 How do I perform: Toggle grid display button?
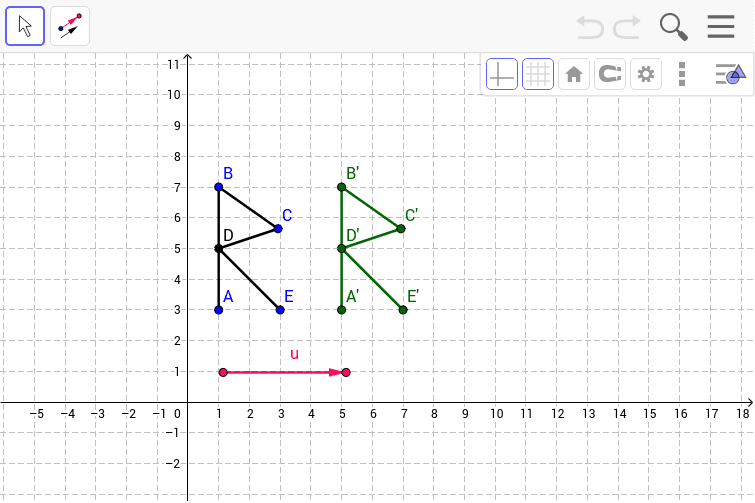538,74
